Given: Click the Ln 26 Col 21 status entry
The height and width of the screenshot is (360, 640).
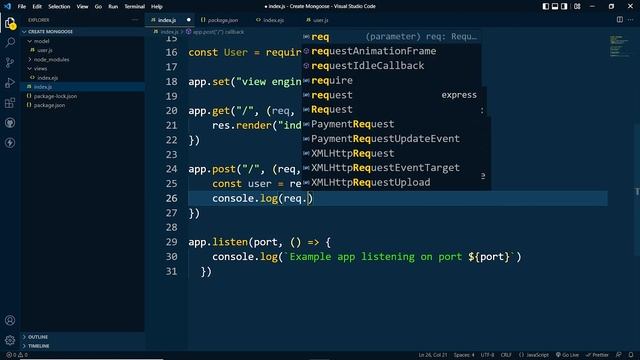Looking at the screenshot, I should (433, 355).
